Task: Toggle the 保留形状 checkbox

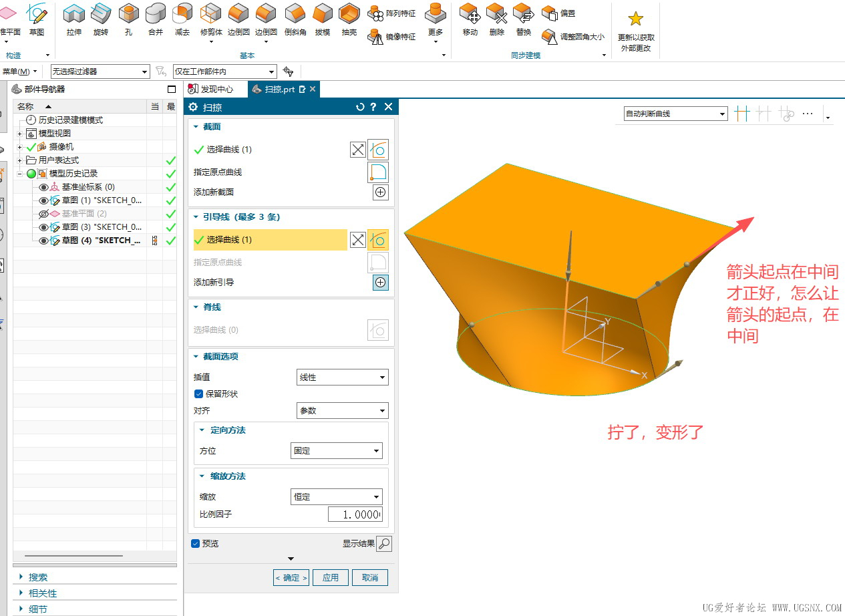Action: [x=198, y=394]
